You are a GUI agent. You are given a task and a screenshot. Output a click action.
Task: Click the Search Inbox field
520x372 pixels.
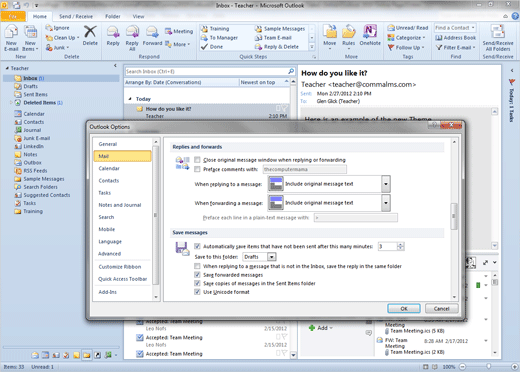[x=206, y=71]
